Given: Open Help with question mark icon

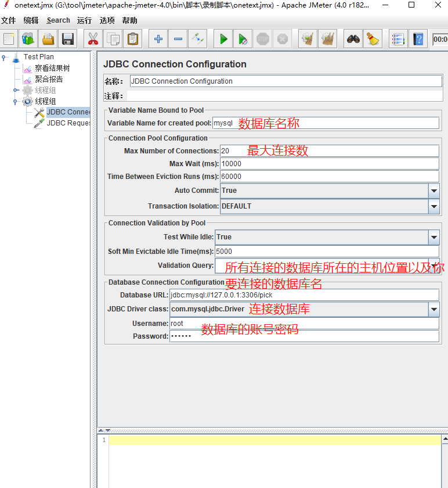Looking at the screenshot, I should (418, 40).
